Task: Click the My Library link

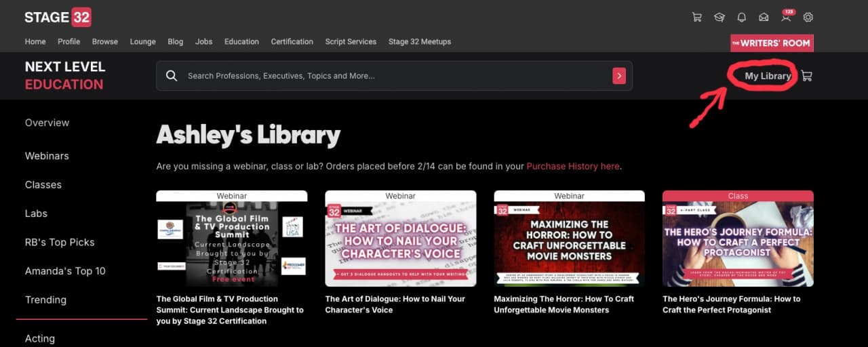Action: (768, 76)
